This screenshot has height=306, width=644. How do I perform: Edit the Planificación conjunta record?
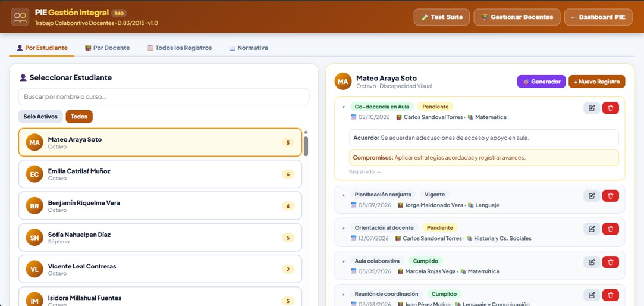click(592, 196)
